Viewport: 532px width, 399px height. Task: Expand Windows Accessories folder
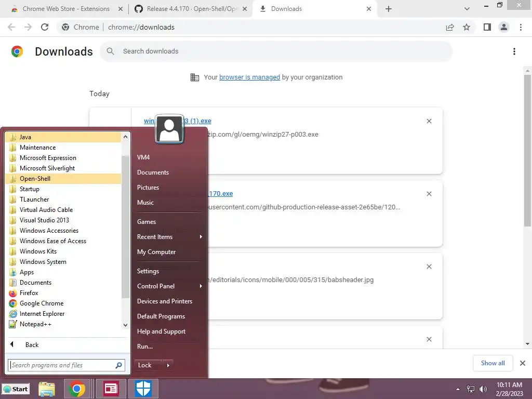[63, 230]
